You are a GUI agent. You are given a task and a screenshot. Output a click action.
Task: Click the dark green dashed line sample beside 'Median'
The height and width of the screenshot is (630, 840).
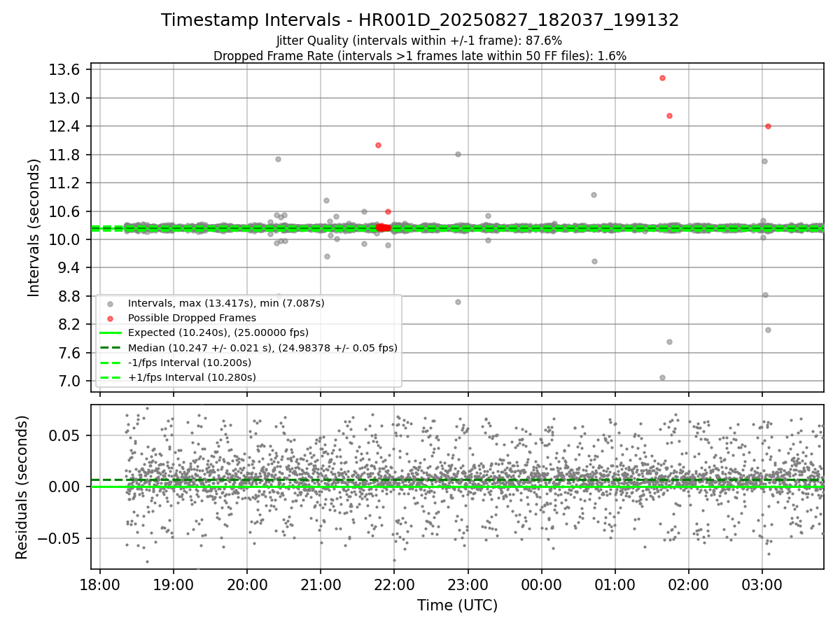click(110, 348)
